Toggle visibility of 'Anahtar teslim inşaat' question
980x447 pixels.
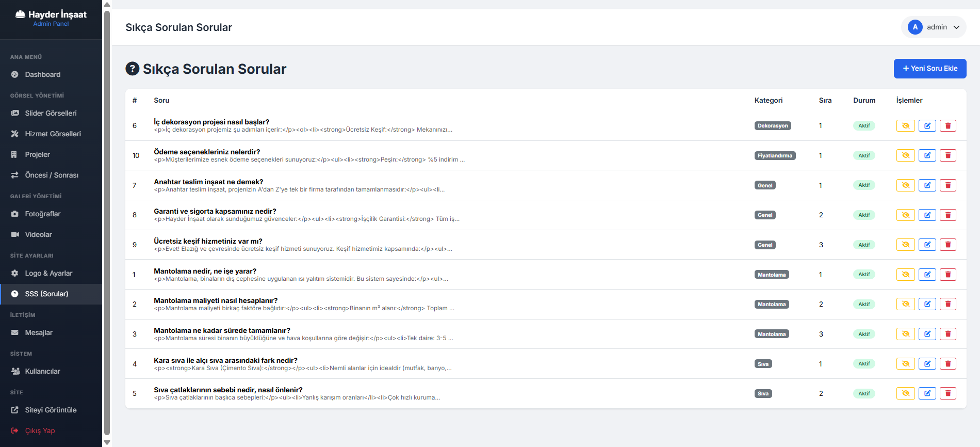[905, 185]
